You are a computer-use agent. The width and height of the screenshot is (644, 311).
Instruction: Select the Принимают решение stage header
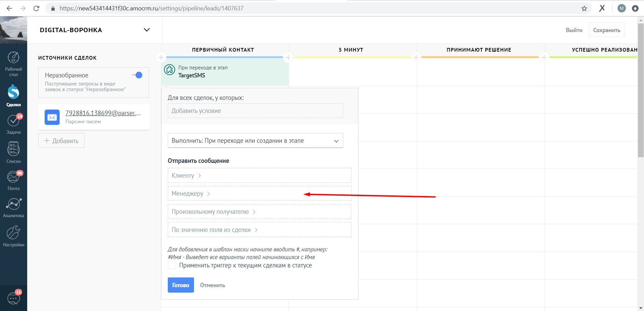coord(479,50)
